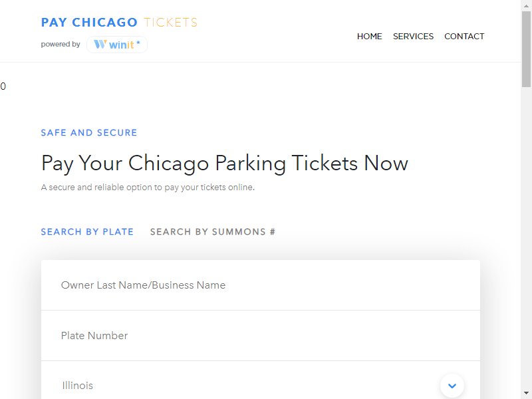Viewport: 532px width, 399px height.
Task: Click the winit logo badge
Action: (x=117, y=45)
